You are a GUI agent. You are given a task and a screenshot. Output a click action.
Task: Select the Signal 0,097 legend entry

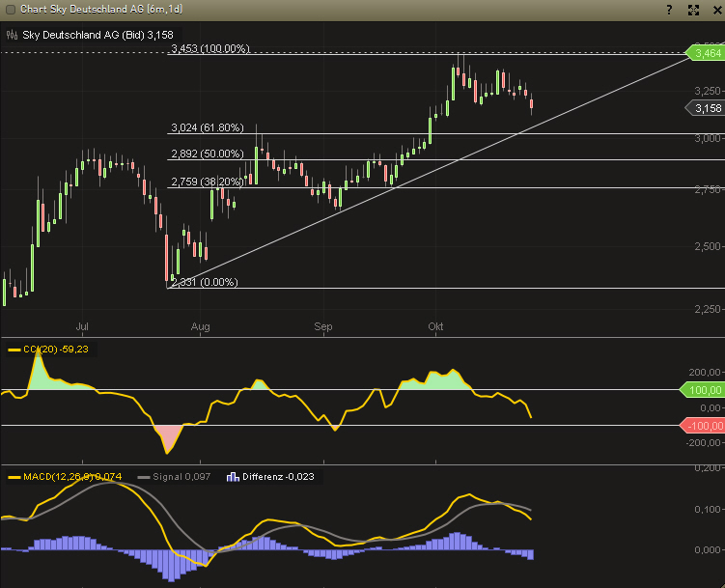tap(175, 477)
